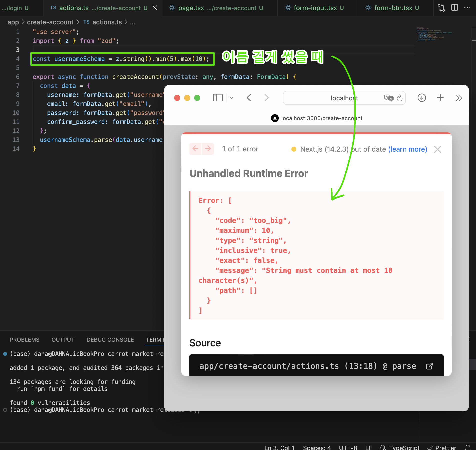Click the '1 of 1 error' label
Image resolution: width=476 pixels, height=450 pixels.
(x=240, y=149)
